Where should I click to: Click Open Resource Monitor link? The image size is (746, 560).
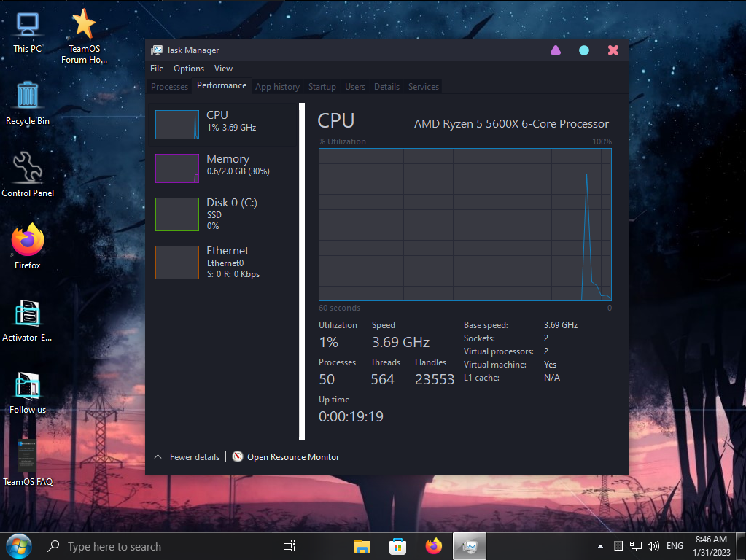tap(293, 457)
